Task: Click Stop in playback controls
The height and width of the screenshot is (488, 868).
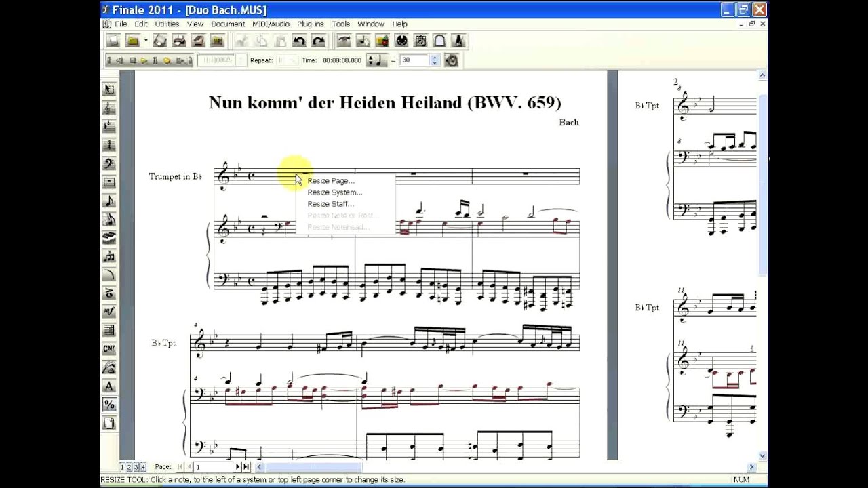Action: [x=133, y=60]
